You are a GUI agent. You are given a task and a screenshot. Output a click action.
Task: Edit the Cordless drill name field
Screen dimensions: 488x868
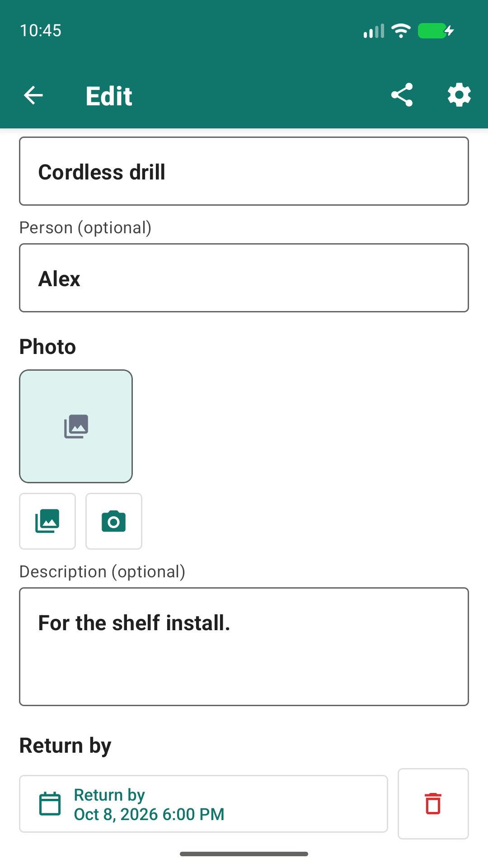click(x=244, y=171)
